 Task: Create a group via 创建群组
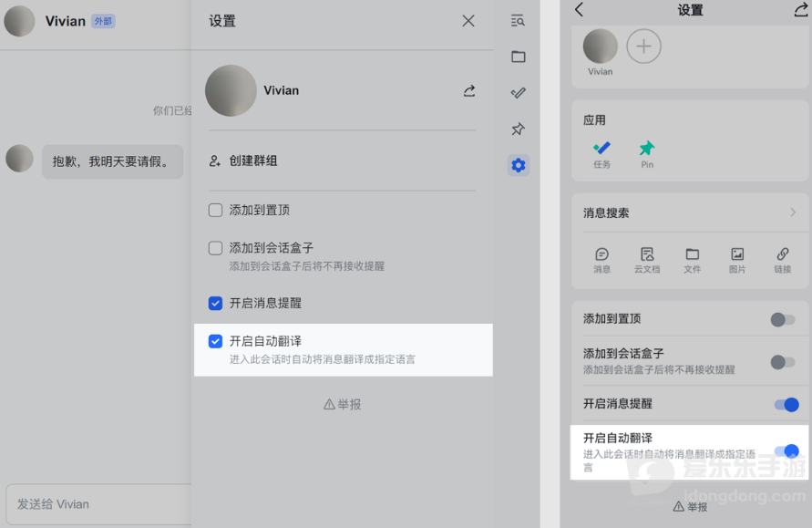tap(243, 160)
